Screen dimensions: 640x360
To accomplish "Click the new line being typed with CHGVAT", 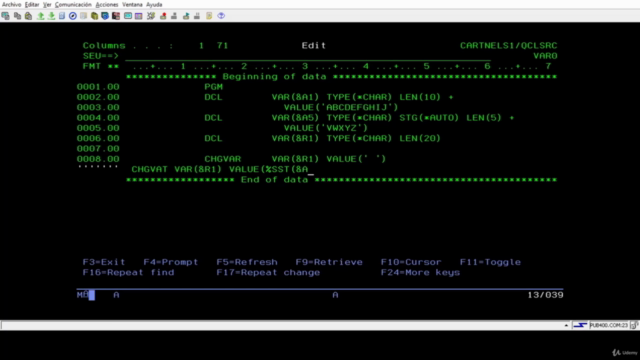I will click(220, 169).
